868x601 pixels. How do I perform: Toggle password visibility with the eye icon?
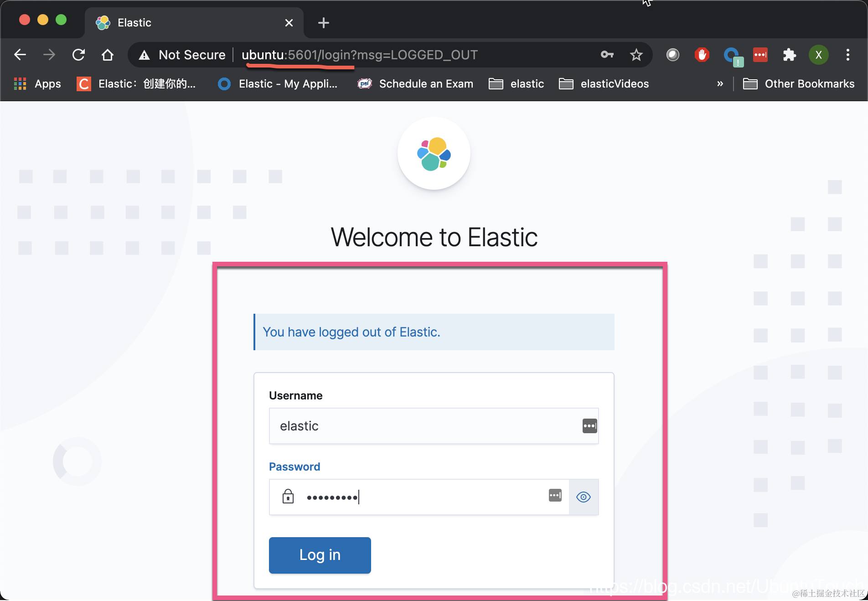point(584,497)
